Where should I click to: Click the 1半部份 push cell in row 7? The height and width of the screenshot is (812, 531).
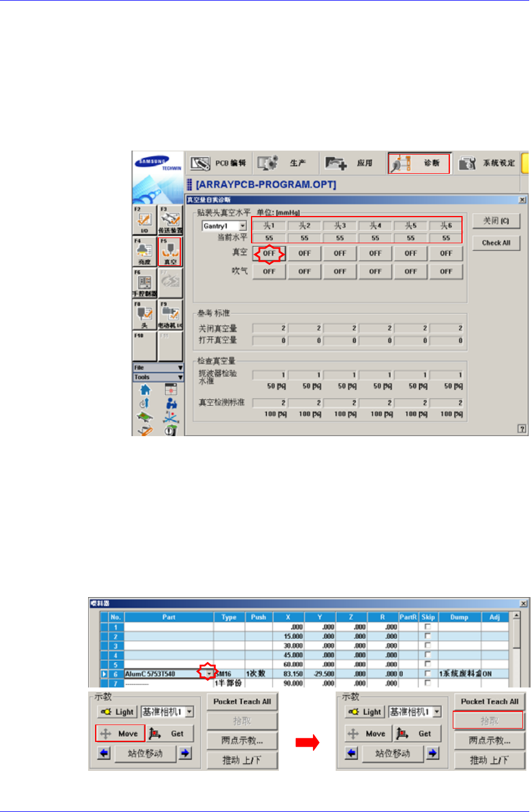(230, 683)
